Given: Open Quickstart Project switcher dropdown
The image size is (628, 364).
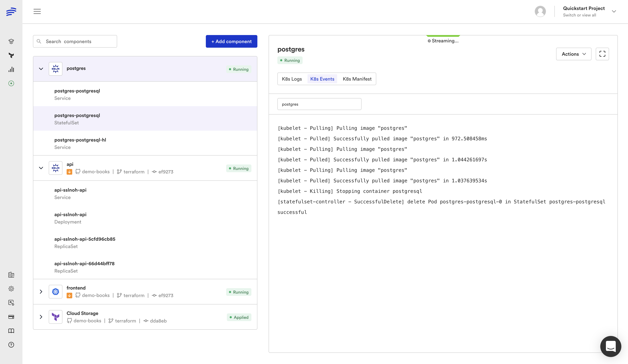Looking at the screenshot, I should (x=614, y=11).
